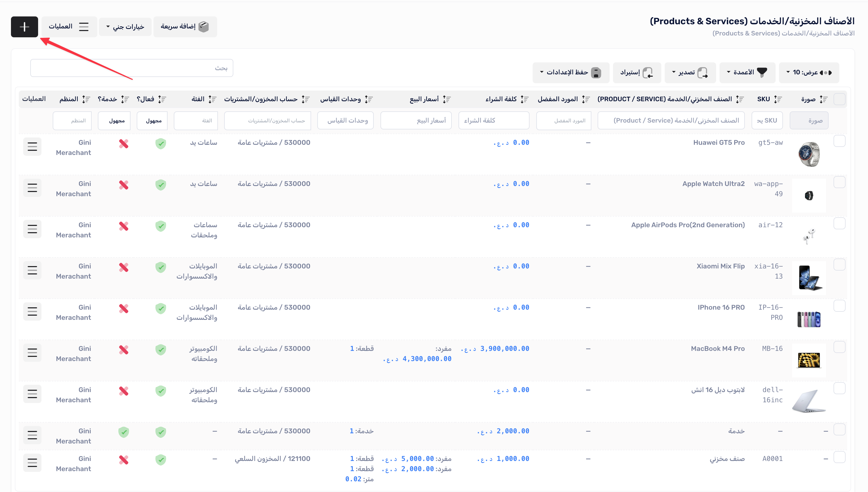This screenshot has height=492, width=868.
Task: Click sort icon on SKU column header
Action: 778,99
